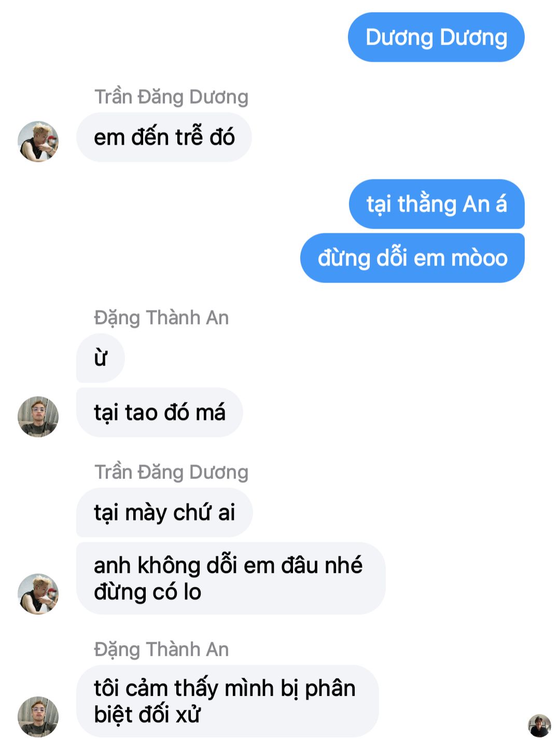Tap 'Đặng Thành An' name above the last message
Screen dimensions: 560x755
(x=161, y=650)
